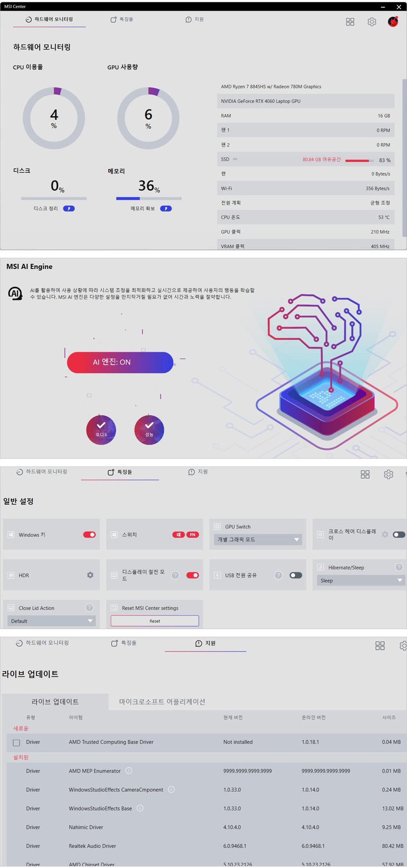Switch to the 특징들 tab in the MSI Center window

122,19
